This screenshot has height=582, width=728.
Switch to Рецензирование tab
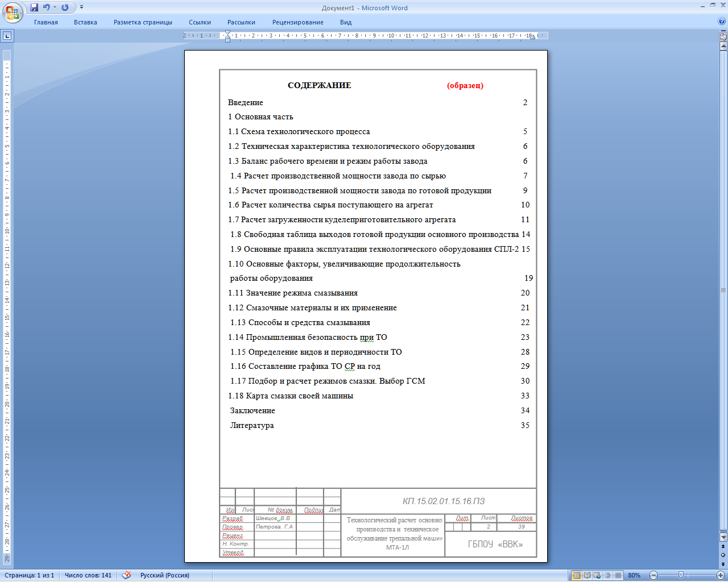297,22
